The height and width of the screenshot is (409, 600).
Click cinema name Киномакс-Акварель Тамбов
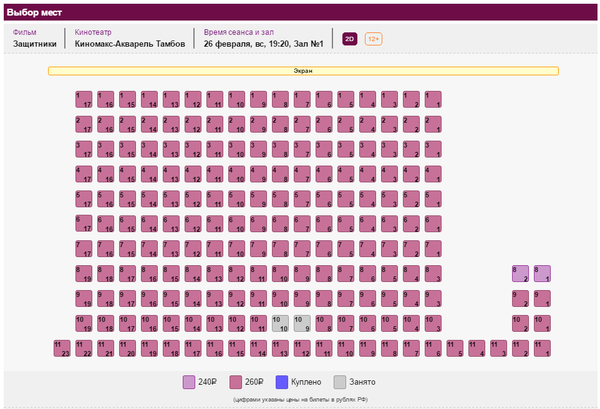click(130, 45)
